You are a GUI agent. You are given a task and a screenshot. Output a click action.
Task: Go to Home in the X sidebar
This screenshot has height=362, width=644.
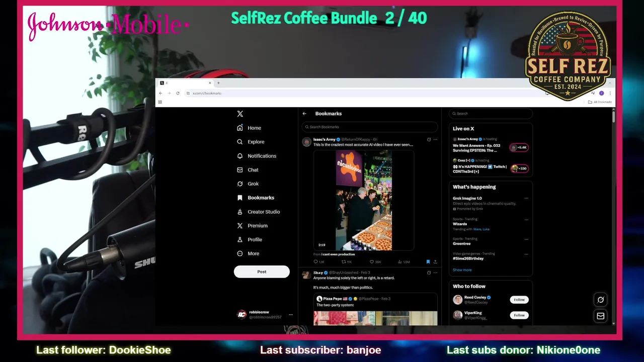[249, 128]
